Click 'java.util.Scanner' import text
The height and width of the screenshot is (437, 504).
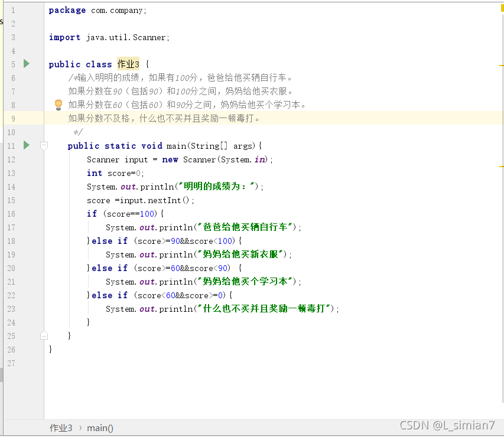(126, 37)
